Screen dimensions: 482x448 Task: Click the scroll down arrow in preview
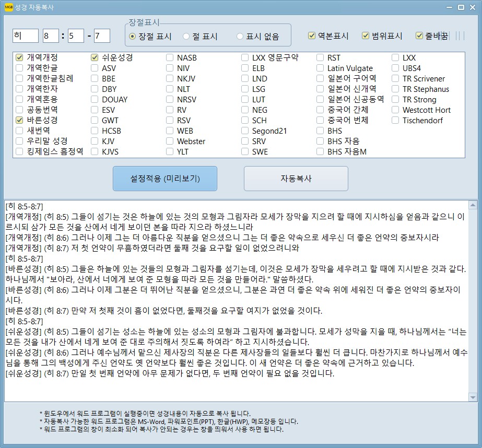point(473,397)
